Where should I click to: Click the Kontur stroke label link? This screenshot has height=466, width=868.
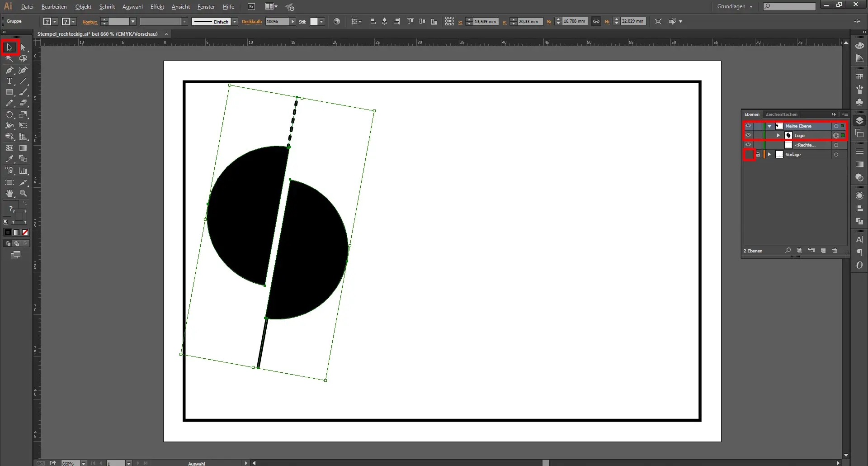point(90,22)
